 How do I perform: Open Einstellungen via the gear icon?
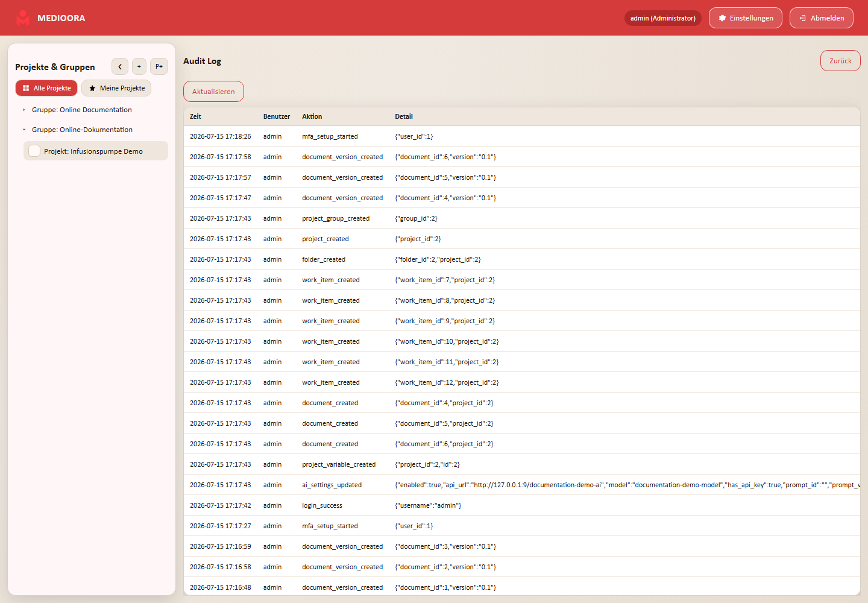[x=722, y=18]
